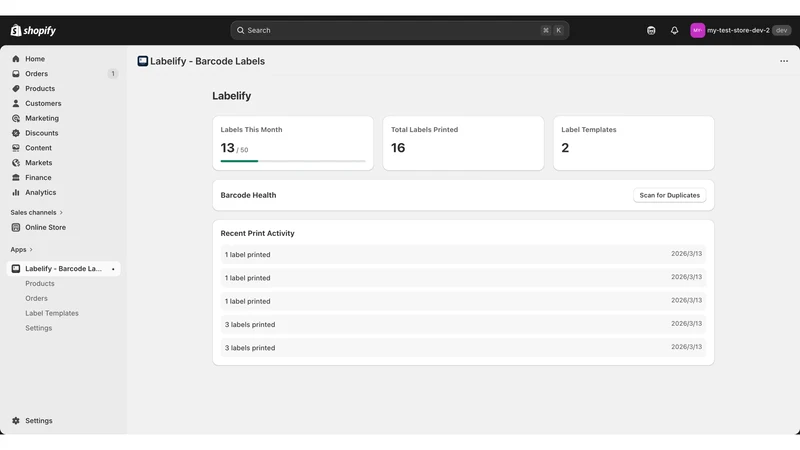Click the MY store avatar
This screenshot has width=800, height=450.
coord(697,30)
